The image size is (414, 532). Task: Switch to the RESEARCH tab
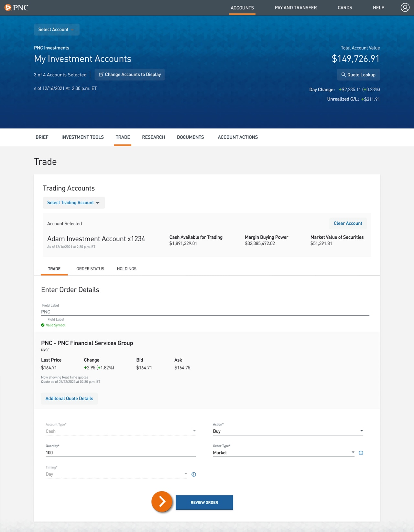tap(154, 137)
